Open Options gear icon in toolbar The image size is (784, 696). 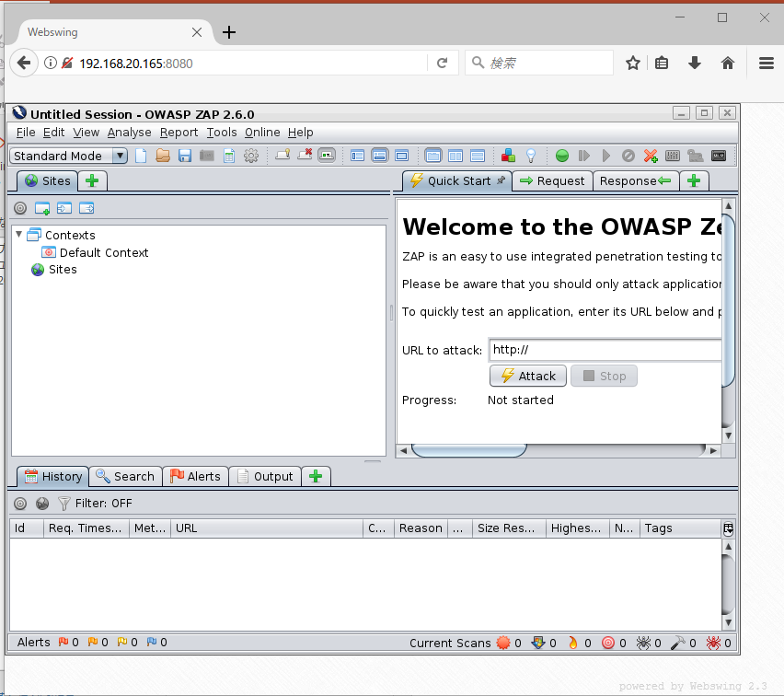(x=251, y=157)
